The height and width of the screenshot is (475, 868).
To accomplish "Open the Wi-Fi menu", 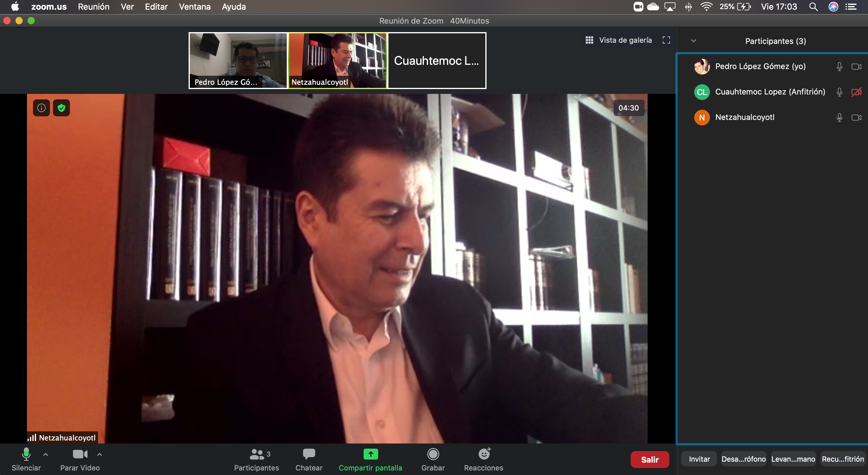I will tap(706, 7).
